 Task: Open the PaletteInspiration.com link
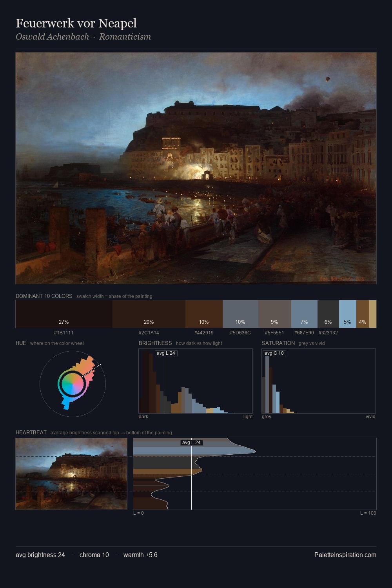(x=345, y=555)
